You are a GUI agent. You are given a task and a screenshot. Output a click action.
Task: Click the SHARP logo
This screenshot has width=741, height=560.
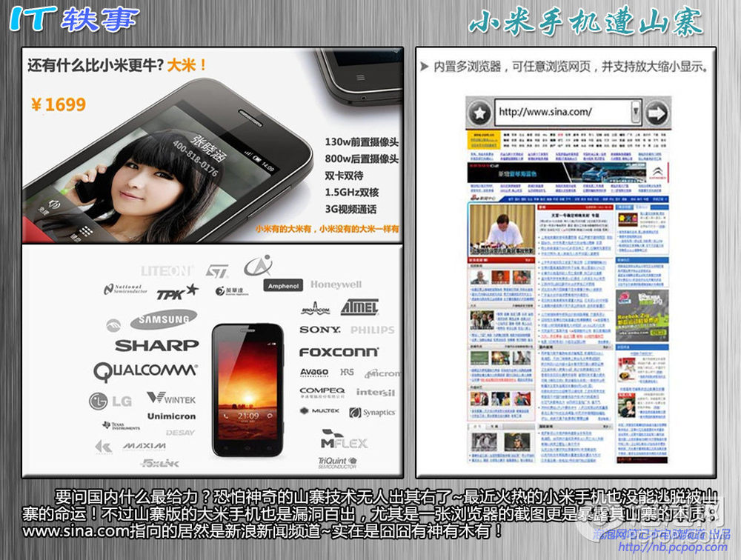click(x=156, y=344)
